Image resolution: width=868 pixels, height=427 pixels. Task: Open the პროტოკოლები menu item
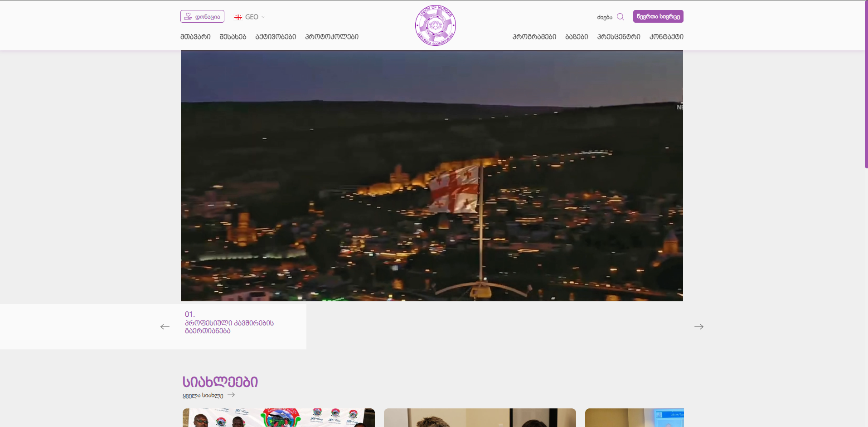[x=332, y=37]
